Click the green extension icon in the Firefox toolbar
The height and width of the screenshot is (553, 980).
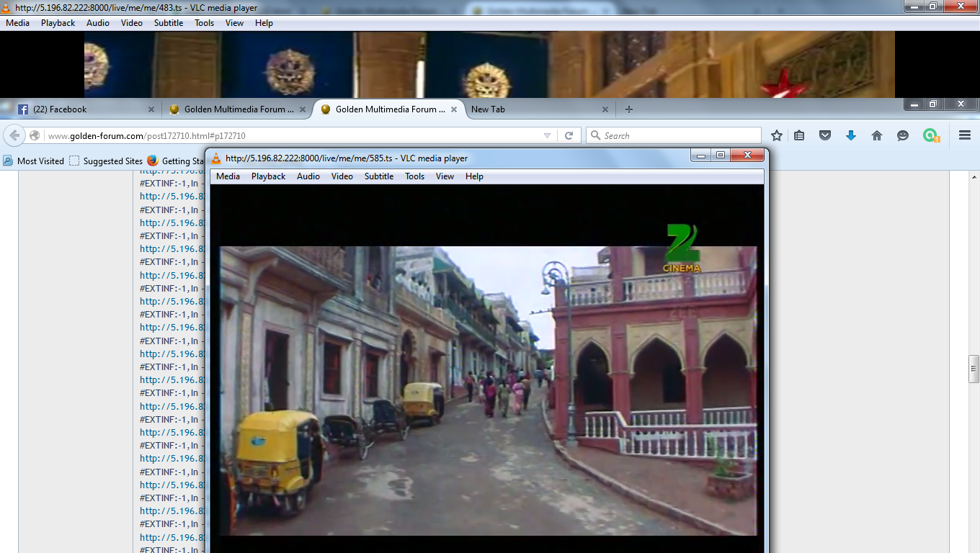click(x=931, y=135)
